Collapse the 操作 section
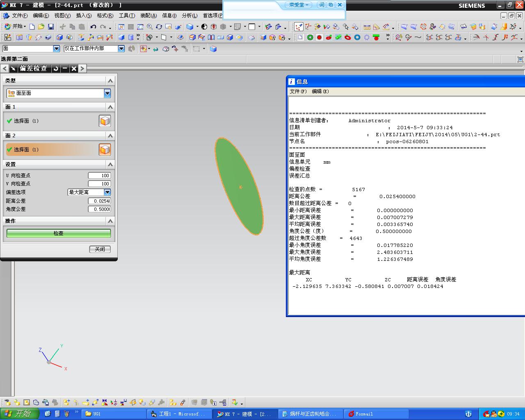Screen dimensions: 525x420 pos(110,221)
